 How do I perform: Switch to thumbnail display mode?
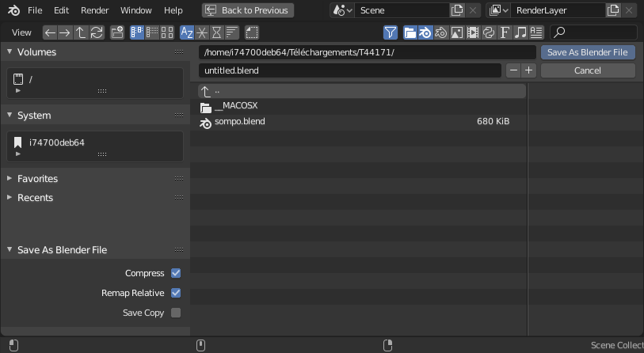167,32
